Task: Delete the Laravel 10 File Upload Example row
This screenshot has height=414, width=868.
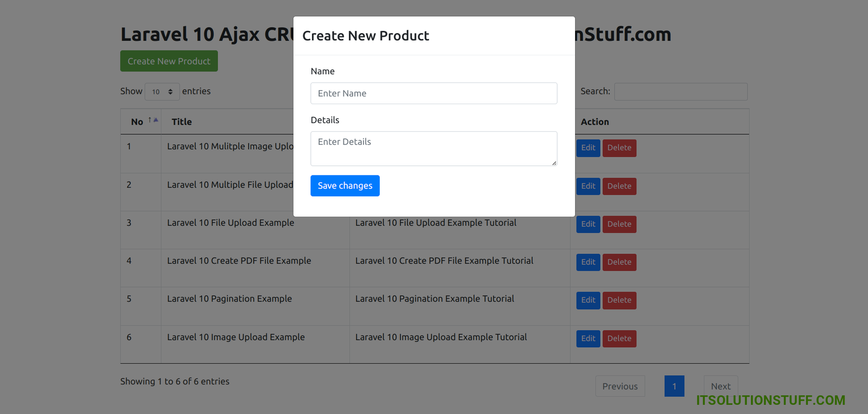Action: point(619,224)
